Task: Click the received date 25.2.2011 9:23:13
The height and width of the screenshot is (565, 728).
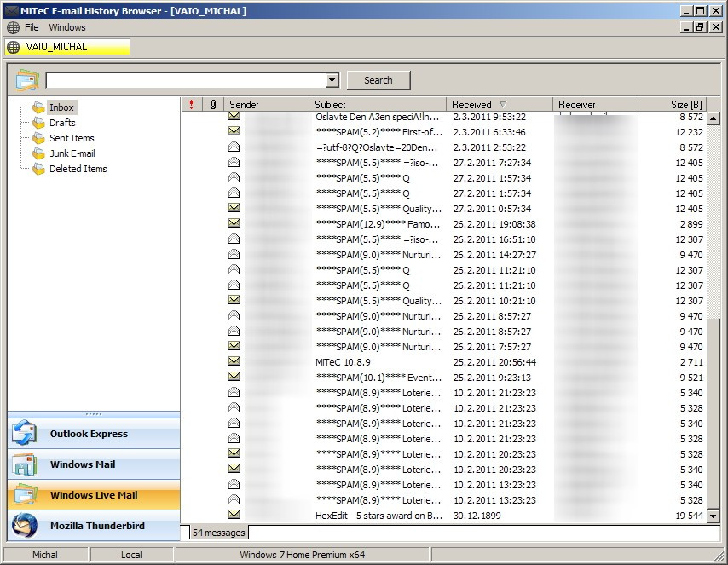Action: [492, 378]
